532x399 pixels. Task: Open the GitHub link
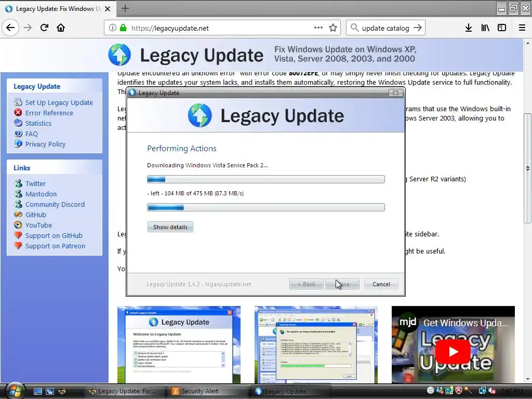(x=36, y=215)
